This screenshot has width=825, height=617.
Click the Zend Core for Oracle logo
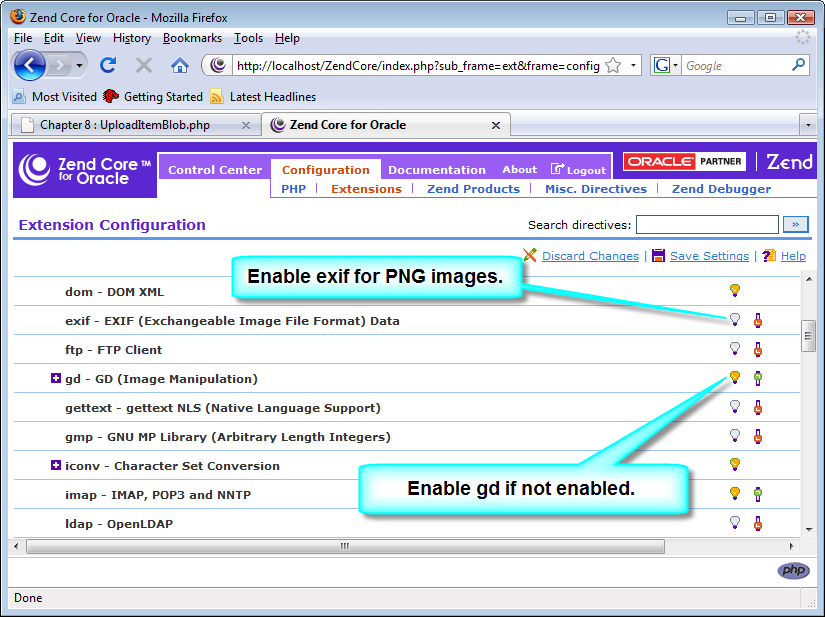(85, 170)
